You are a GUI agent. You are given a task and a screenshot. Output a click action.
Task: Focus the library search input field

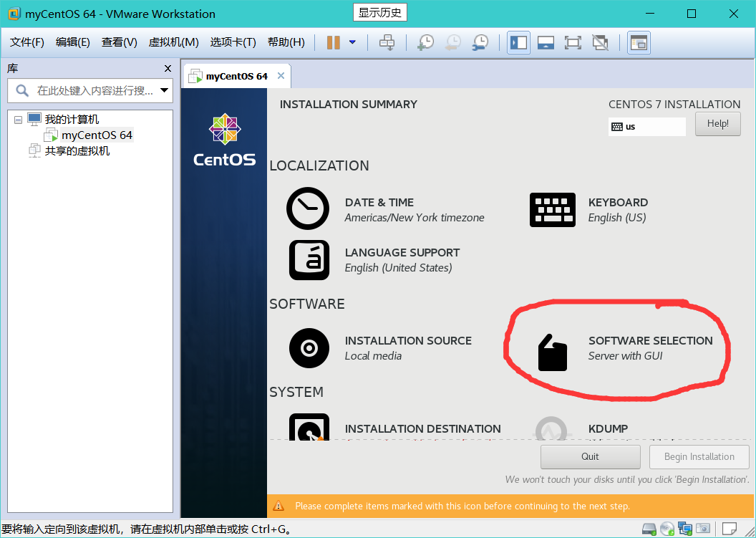tap(94, 91)
